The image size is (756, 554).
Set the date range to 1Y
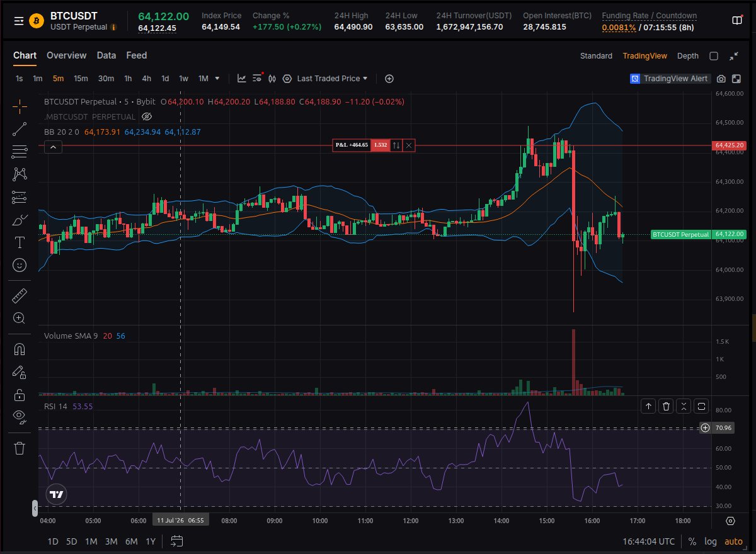pyautogui.click(x=151, y=541)
